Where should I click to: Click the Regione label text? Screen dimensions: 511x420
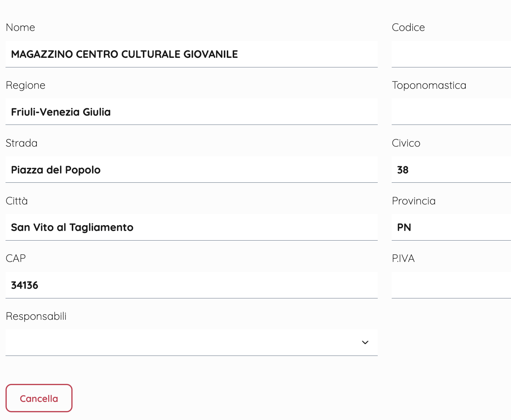click(x=26, y=85)
